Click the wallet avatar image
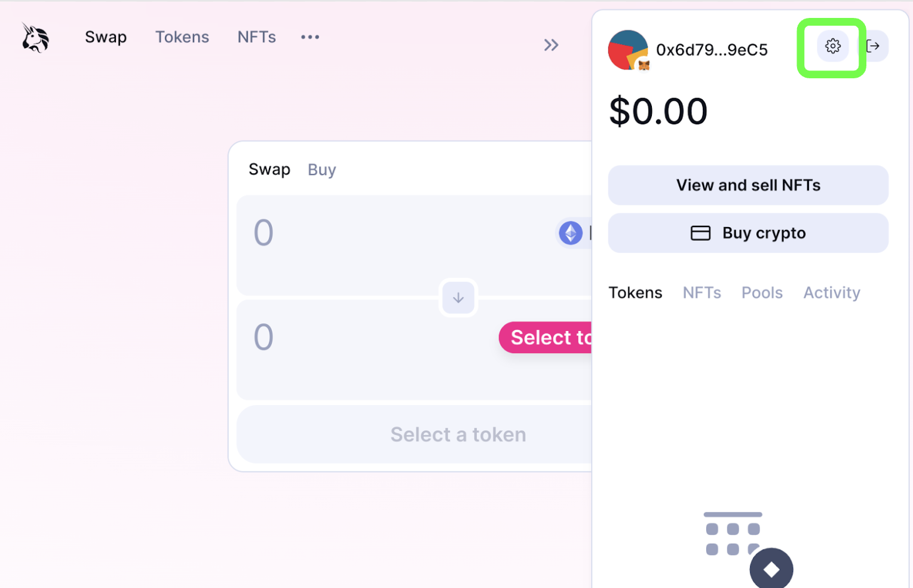Screen dimensions: 913x588 629,50
